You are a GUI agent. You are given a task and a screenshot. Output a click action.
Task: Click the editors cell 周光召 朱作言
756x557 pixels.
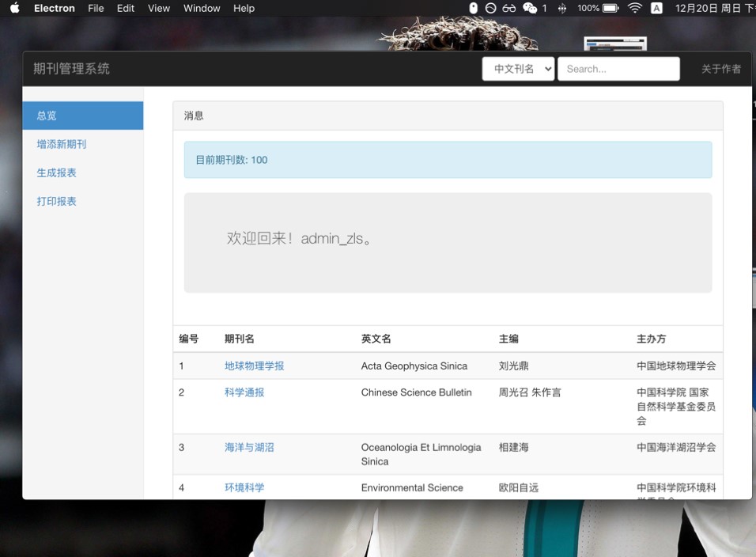pyautogui.click(x=530, y=392)
